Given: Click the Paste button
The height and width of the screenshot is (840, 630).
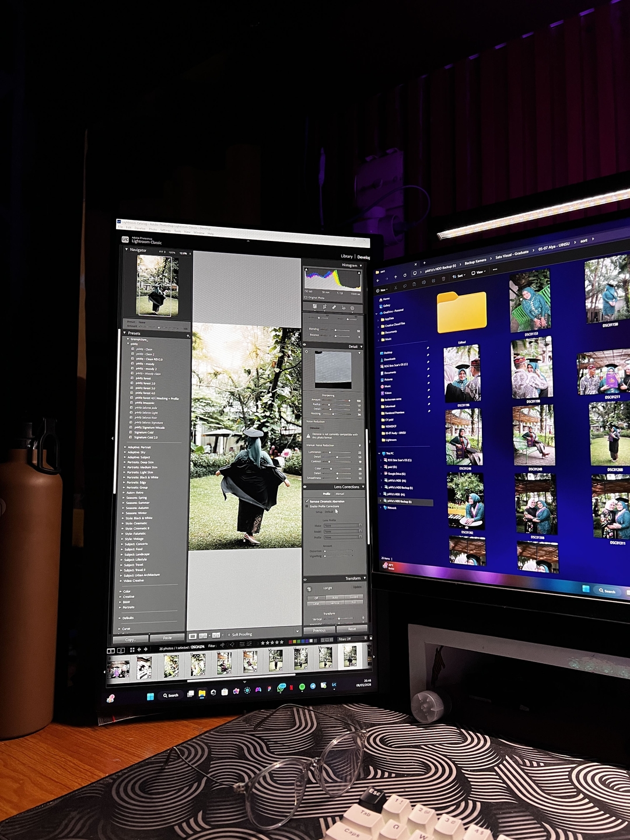Looking at the screenshot, I should (167, 638).
